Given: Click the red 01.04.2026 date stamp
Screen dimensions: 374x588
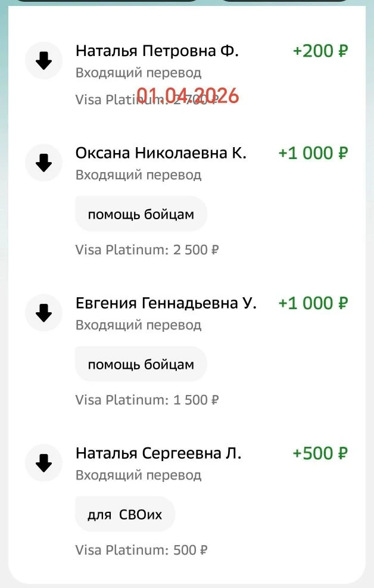Looking at the screenshot, I should [x=188, y=96].
